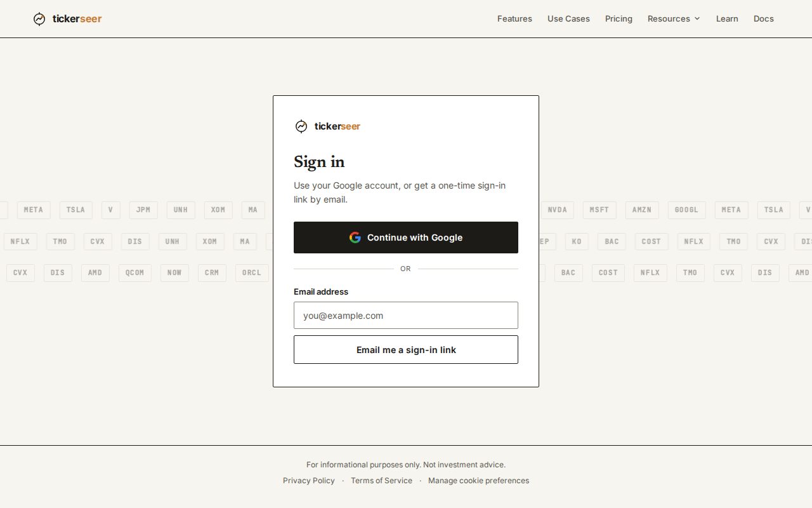This screenshot has height=508, width=812.
Task: Continue with Google sign-in
Action: coord(406,237)
